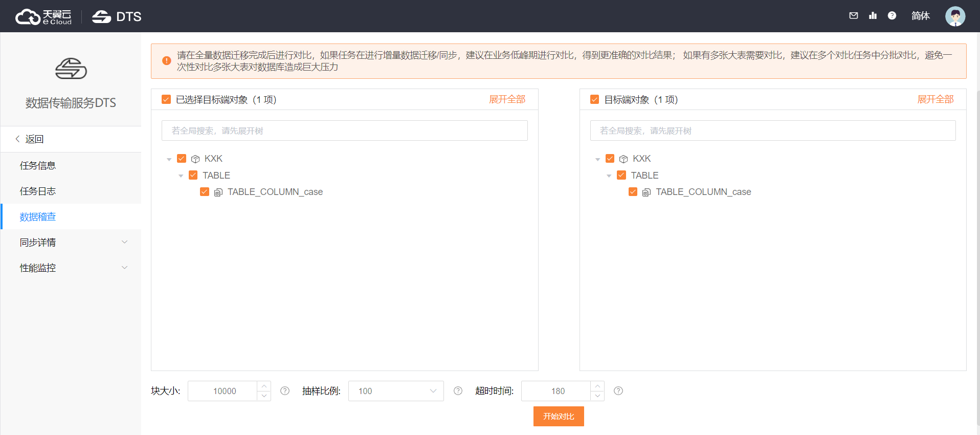The height and width of the screenshot is (435, 980).
Task: Toggle the select-all checkbox for 已选择目标端对象
Action: [x=166, y=99]
